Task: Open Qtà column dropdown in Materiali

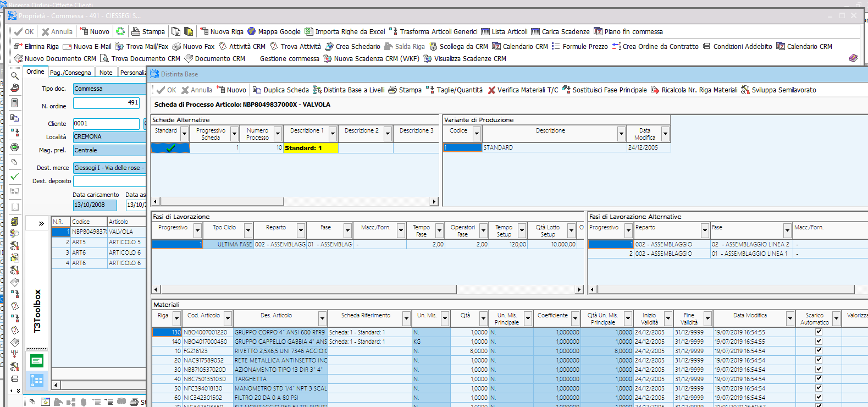Action: tap(484, 318)
